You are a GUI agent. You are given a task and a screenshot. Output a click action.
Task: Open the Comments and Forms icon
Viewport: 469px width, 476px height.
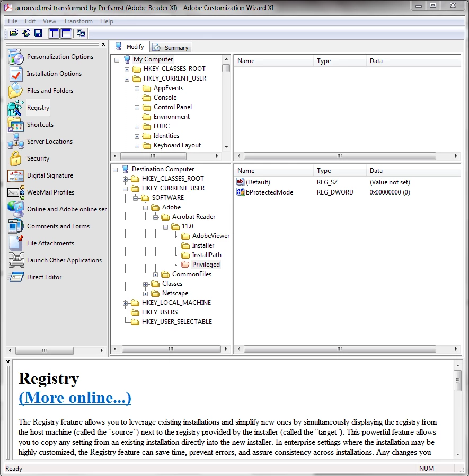(x=16, y=226)
